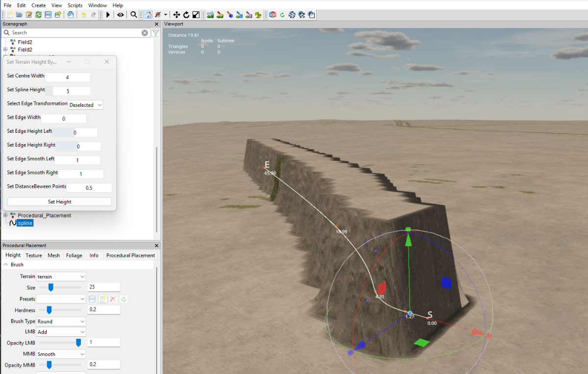The height and width of the screenshot is (374, 588).
Task: Toggle the home camera view icon
Action: [x=148, y=15]
